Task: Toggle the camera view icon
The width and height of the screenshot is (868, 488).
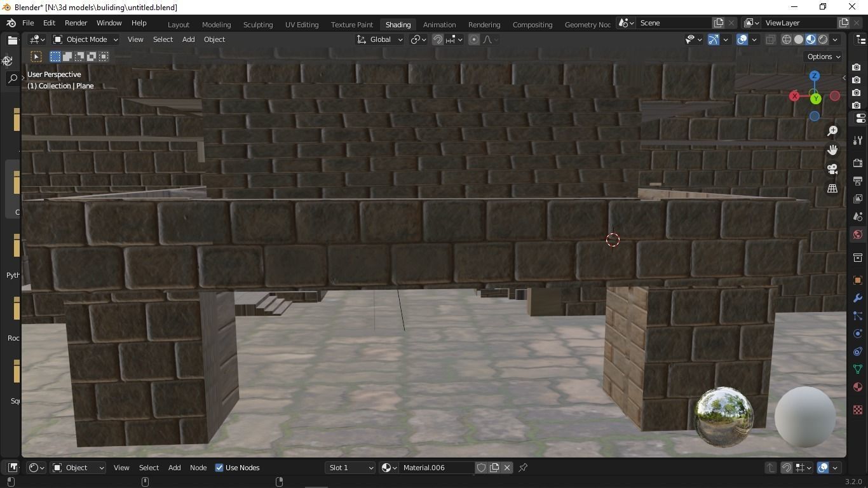Action: pyautogui.click(x=832, y=169)
